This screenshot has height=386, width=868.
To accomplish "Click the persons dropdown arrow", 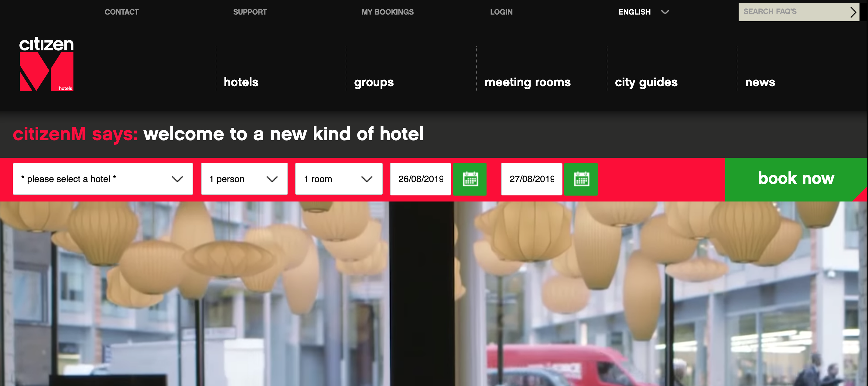I will coord(272,179).
